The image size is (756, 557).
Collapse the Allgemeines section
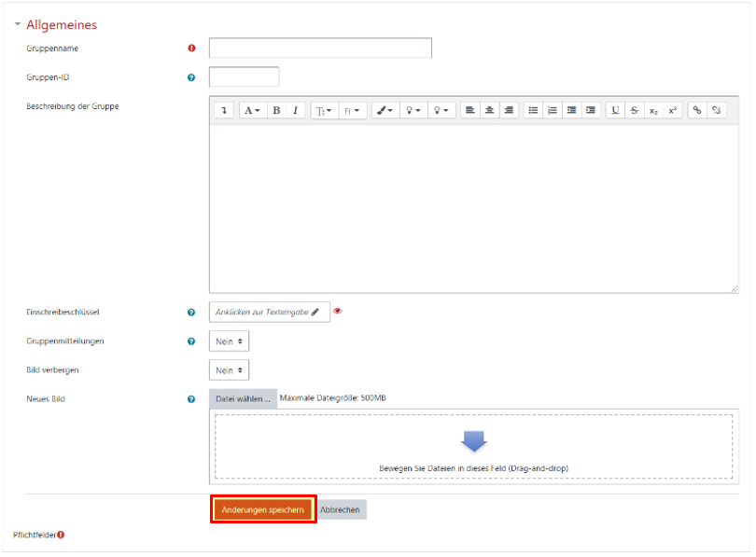point(18,25)
